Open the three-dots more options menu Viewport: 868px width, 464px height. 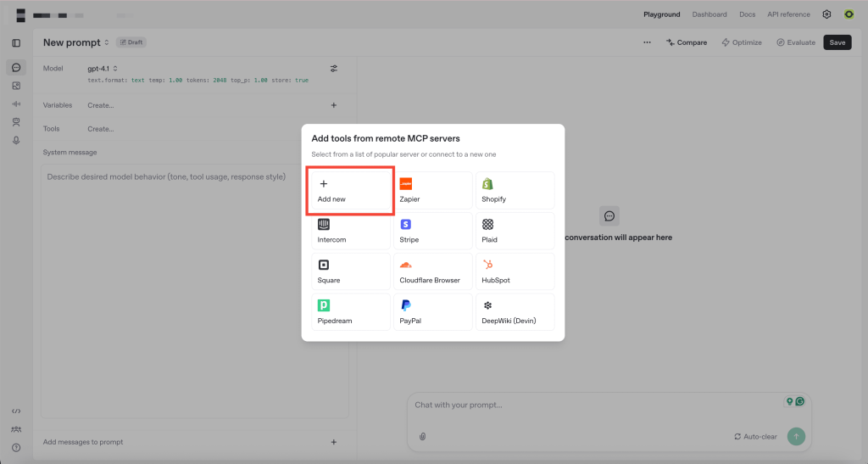click(x=647, y=42)
